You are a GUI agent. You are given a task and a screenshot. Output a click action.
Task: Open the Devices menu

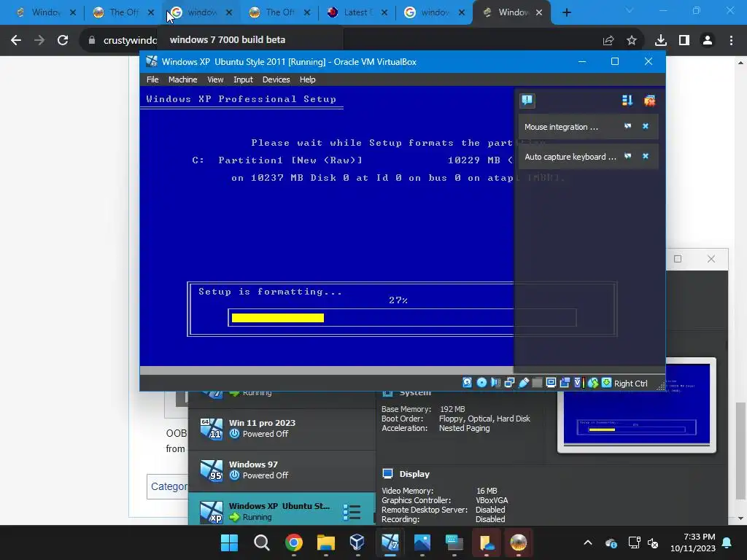(x=276, y=79)
